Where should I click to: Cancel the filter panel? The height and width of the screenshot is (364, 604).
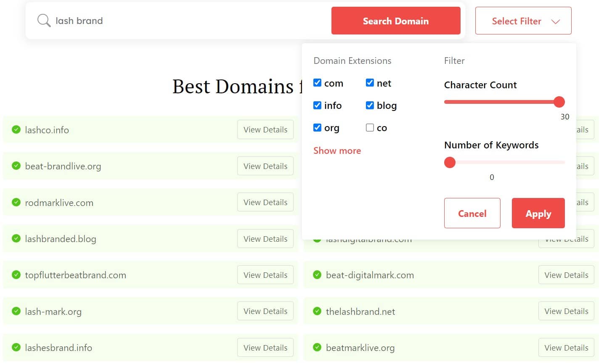click(472, 213)
